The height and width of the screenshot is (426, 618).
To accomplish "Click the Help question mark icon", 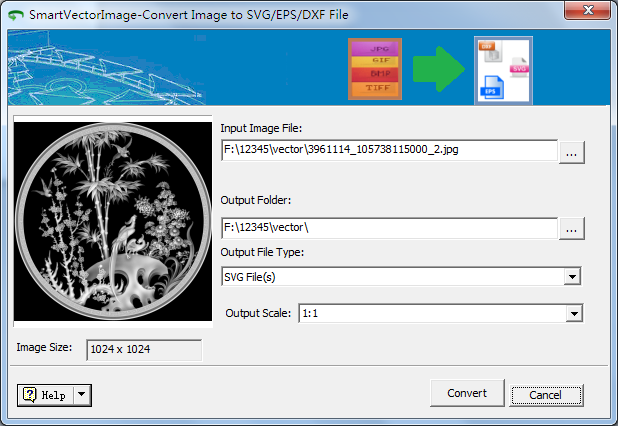I will [30, 394].
